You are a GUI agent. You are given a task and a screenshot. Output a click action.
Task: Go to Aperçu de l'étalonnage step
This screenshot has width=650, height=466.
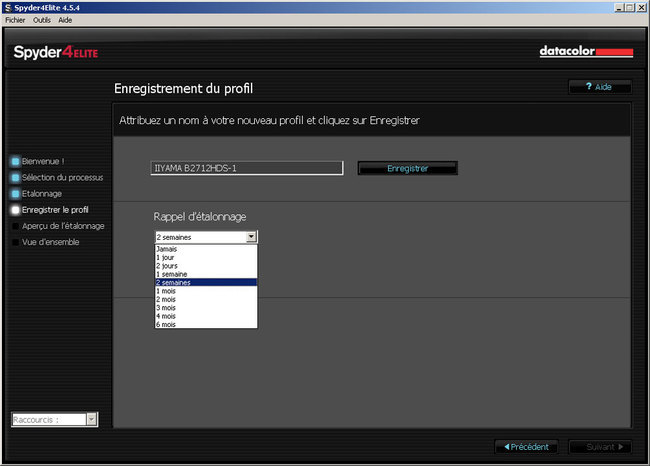click(63, 226)
